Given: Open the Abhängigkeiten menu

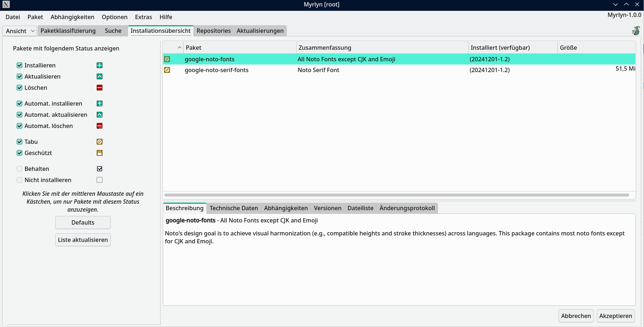Looking at the screenshot, I should 72,17.
